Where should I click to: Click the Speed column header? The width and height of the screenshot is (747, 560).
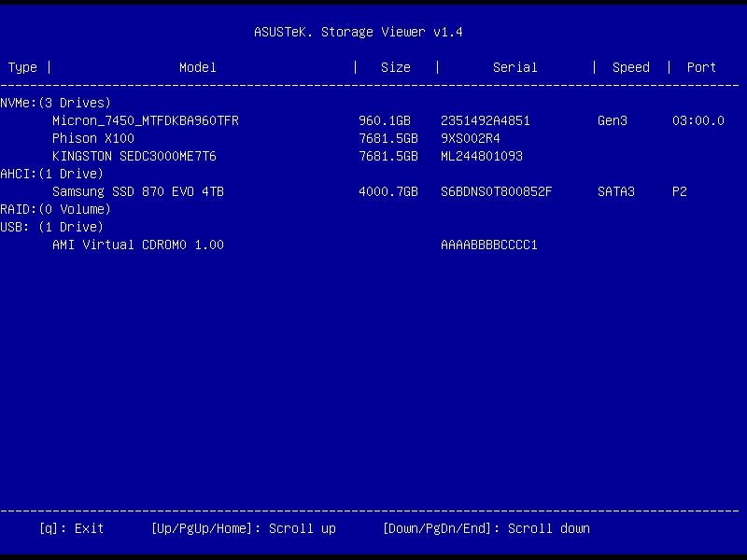(x=631, y=67)
